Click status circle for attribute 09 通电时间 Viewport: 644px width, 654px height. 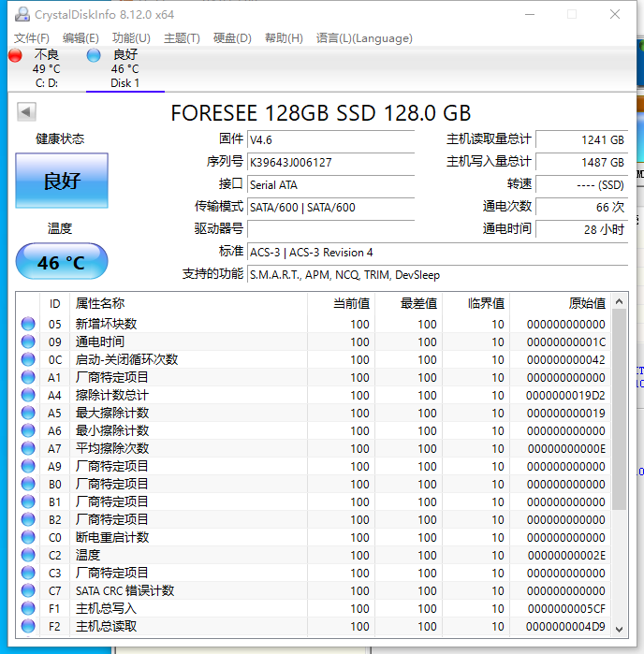[28, 342]
